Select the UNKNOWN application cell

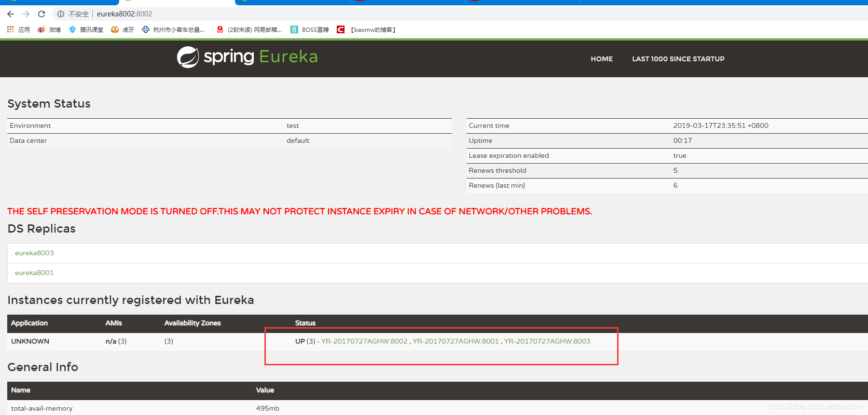[30, 341]
